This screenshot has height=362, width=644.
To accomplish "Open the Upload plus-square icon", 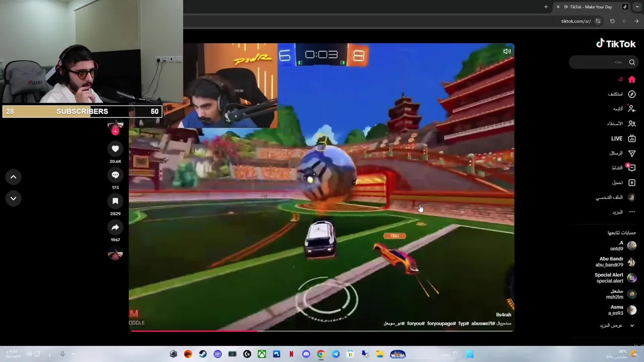I will coord(632,183).
